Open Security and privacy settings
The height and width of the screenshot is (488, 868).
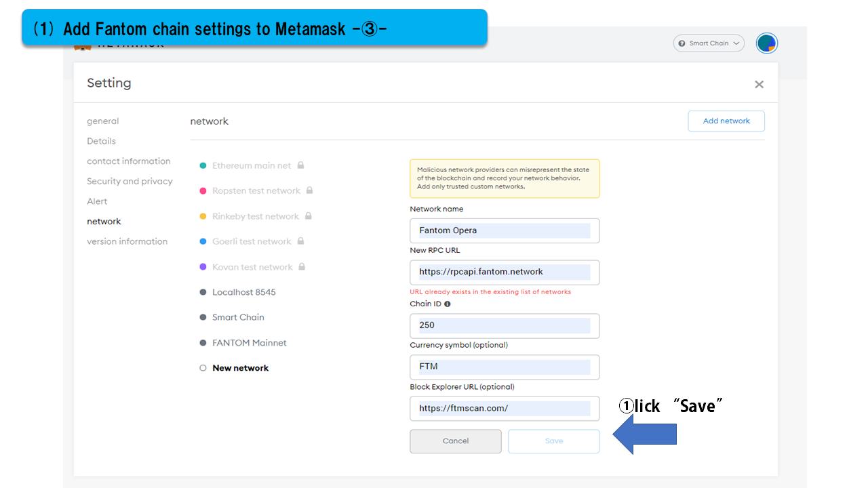pos(130,181)
